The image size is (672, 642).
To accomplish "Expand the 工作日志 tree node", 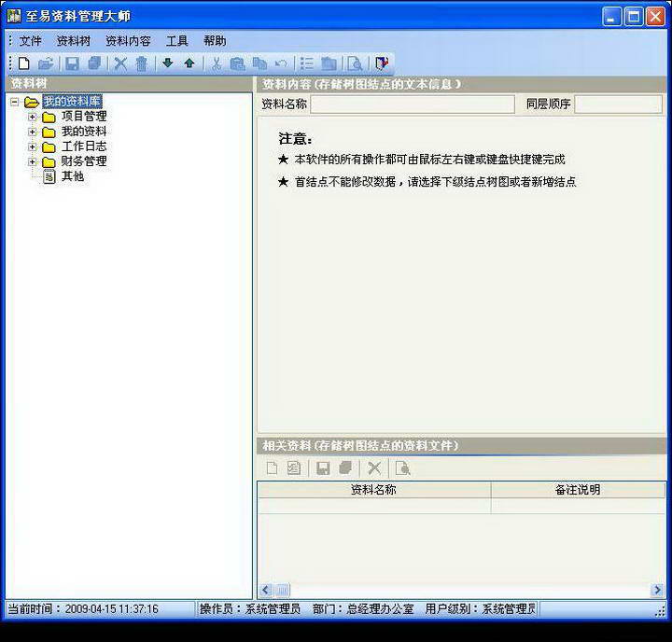I will point(32,147).
